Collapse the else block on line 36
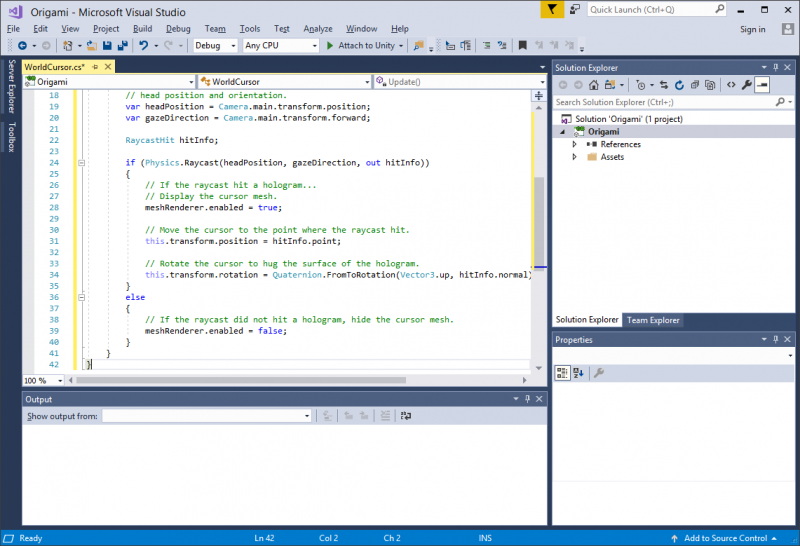This screenshot has width=800, height=546. click(x=81, y=297)
